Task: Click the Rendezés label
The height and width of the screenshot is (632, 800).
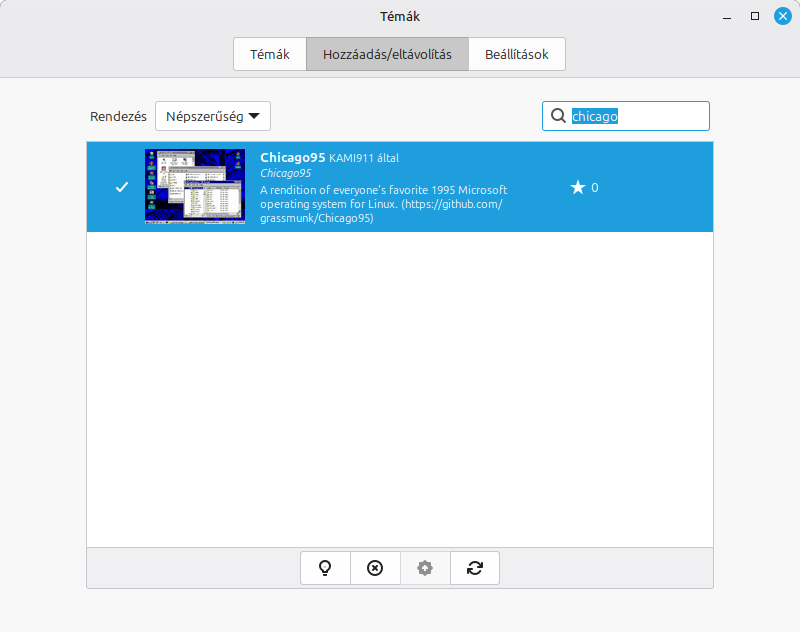Action: coord(118,116)
